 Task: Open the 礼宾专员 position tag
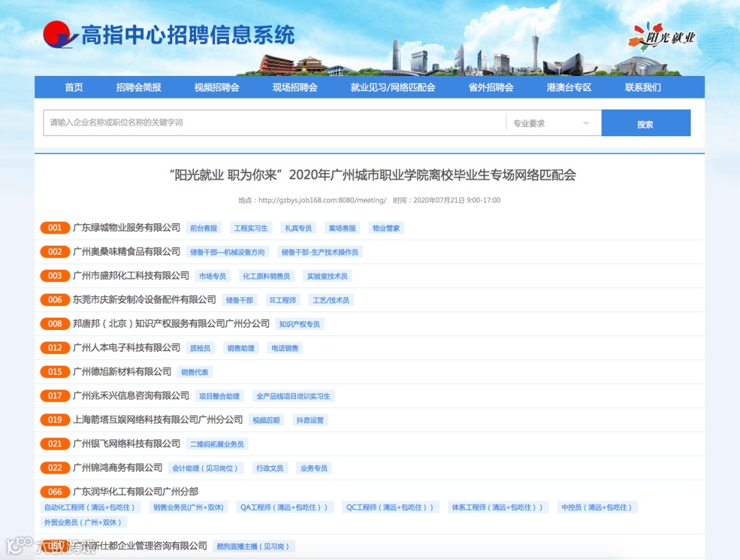coord(298,228)
